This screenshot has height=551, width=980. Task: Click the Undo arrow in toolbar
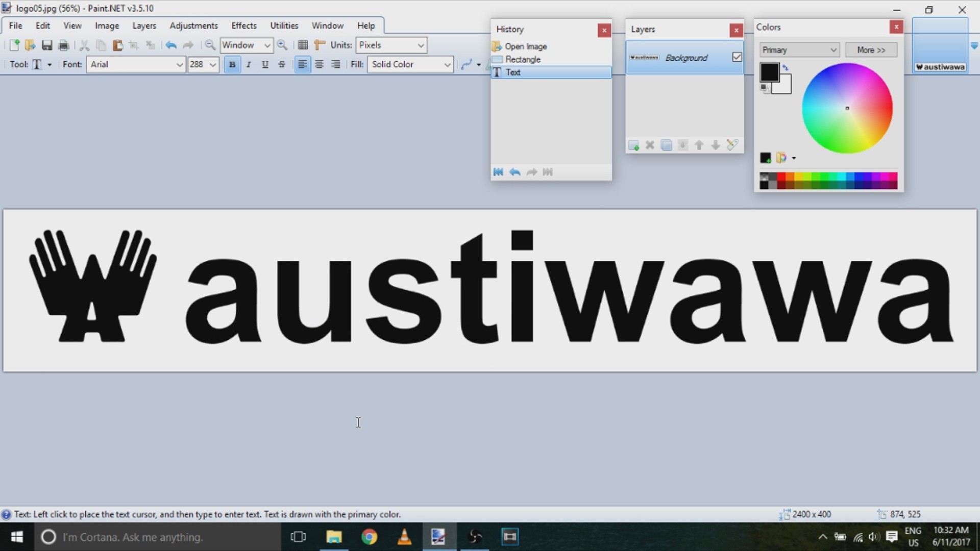171,45
